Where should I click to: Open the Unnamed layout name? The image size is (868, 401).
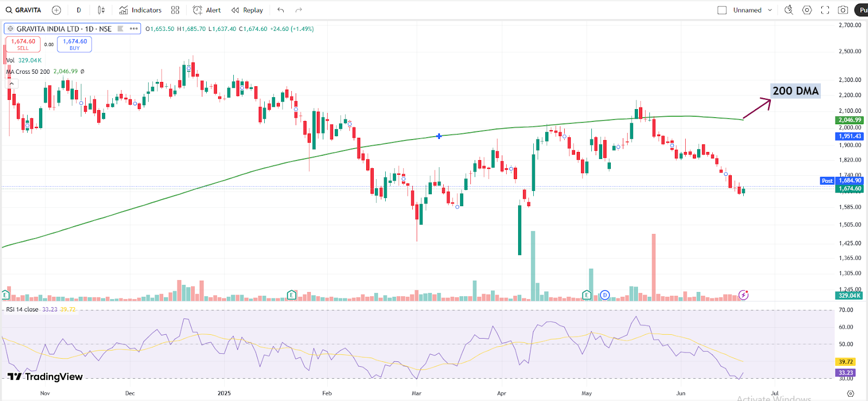(x=747, y=10)
